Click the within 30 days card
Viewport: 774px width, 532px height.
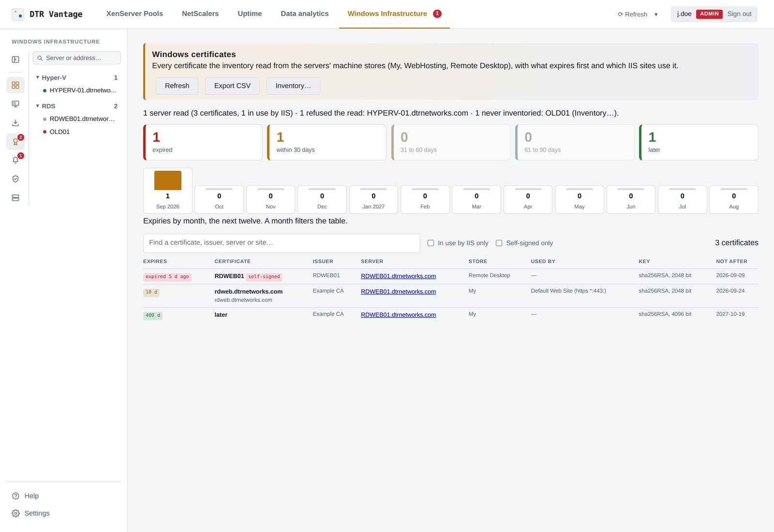tap(327, 143)
